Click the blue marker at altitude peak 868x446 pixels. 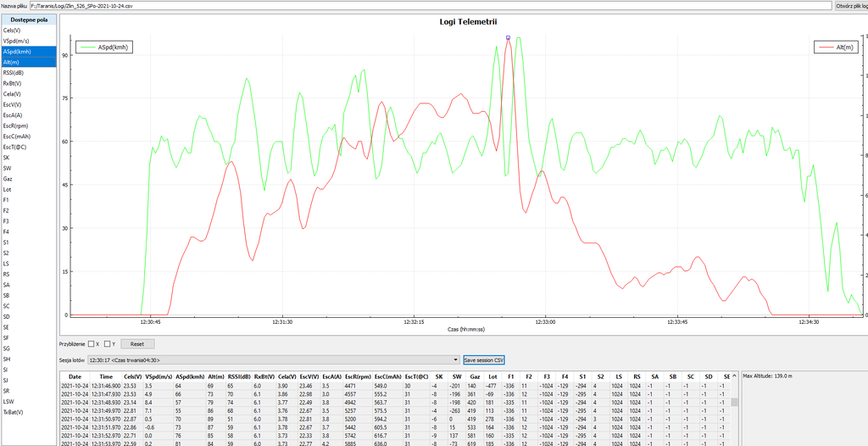[508, 37]
